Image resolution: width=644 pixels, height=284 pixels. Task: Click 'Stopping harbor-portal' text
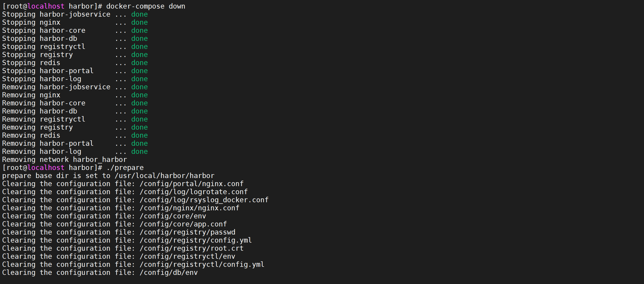(x=48, y=71)
